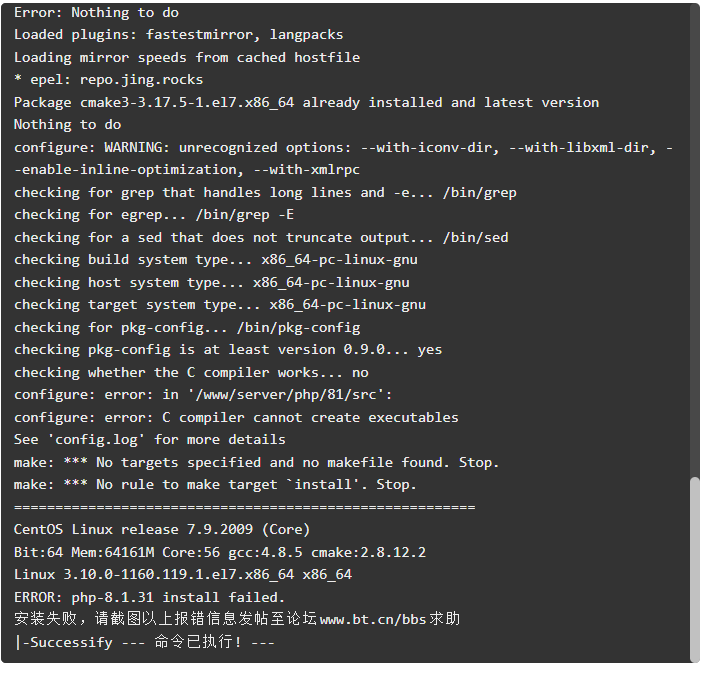Image resolution: width=701 pixels, height=674 pixels.
Task: Click the 'Package cmake3-3.17.5-1.el7.x86_64 already installed' line
Action: click(x=306, y=103)
